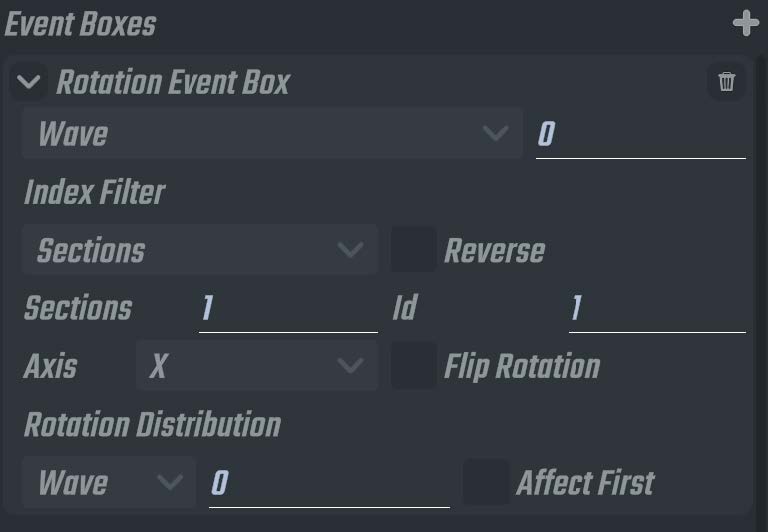Image resolution: width=768 pixels, height=532 pixels.
Task: Collapse the Rotation Event Box section
Action: click(28, 81)
